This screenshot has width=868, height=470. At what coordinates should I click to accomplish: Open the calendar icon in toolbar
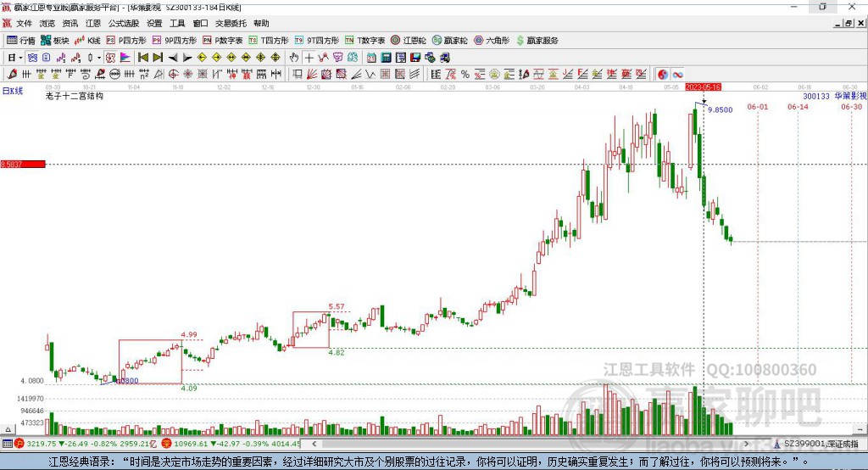click(x=371, y=58)
